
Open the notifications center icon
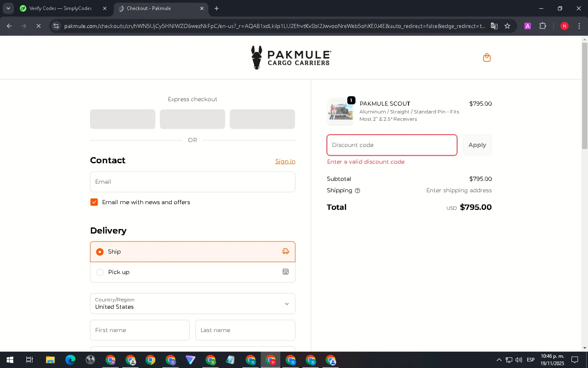tap(575, 360)
